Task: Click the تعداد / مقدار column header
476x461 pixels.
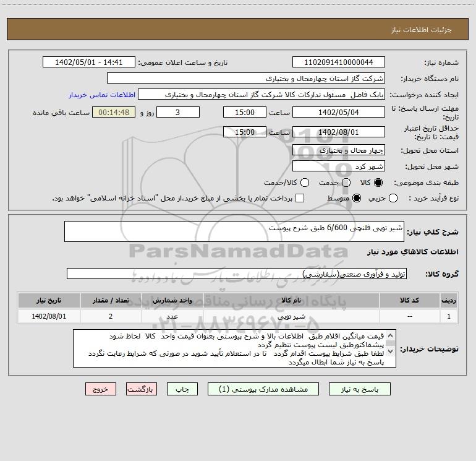Action: [111, 300]
